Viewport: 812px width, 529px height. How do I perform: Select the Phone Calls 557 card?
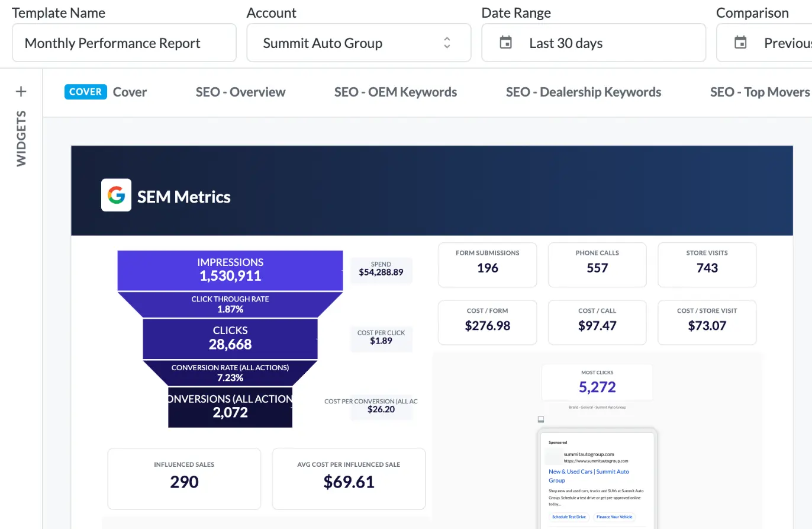(597, 265)
